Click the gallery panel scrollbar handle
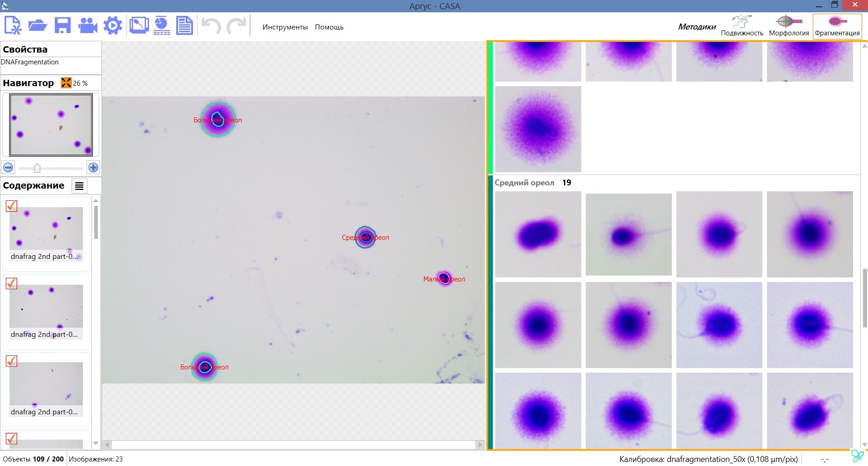Viewport: 868px width, 466px height. (x=864, y=298)
